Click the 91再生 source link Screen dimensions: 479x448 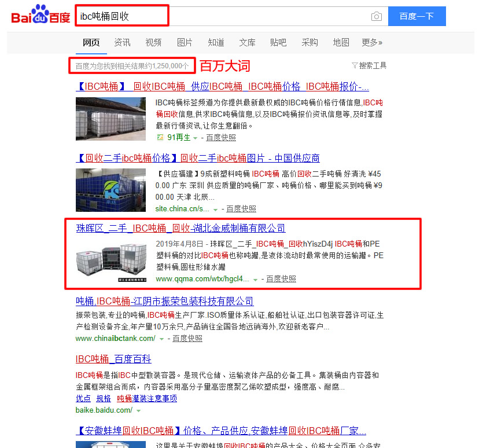click(179, 138)
